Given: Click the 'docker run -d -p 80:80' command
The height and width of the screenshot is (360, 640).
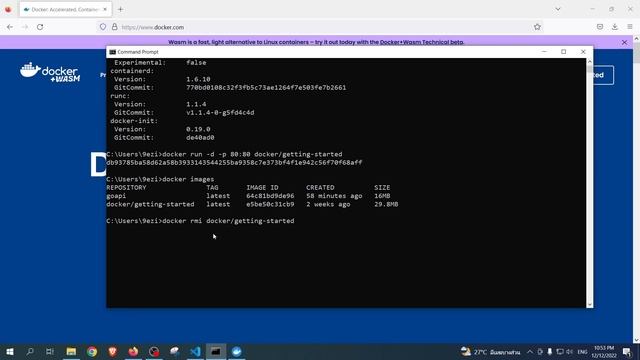Looking at the screenshot, I should pos(206,154).
